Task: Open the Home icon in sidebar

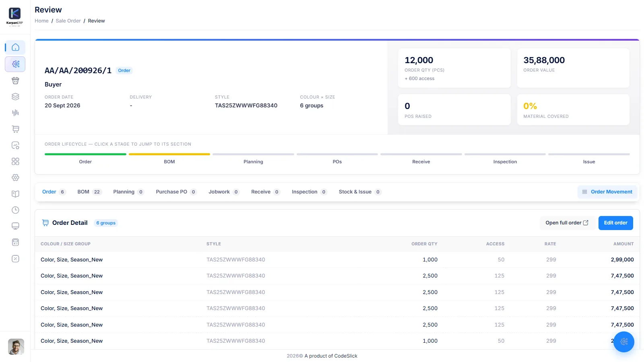Action: point(15,47)
